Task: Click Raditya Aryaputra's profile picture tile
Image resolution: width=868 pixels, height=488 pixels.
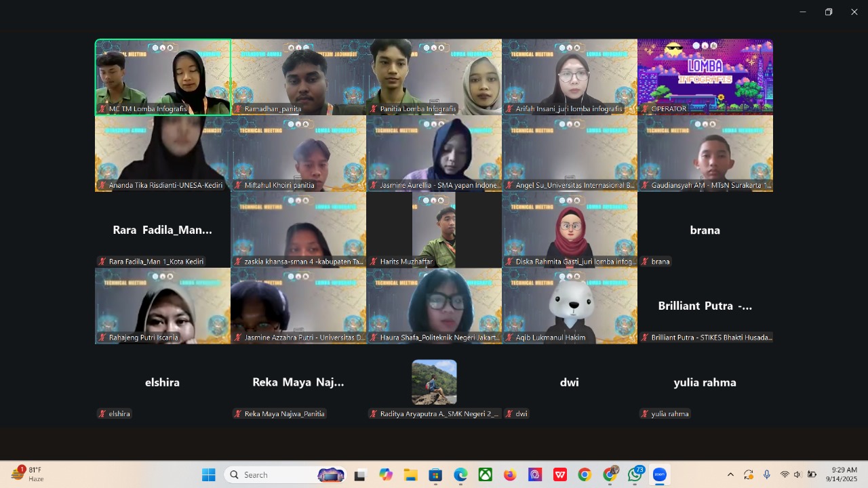Action: click(434, 382)
